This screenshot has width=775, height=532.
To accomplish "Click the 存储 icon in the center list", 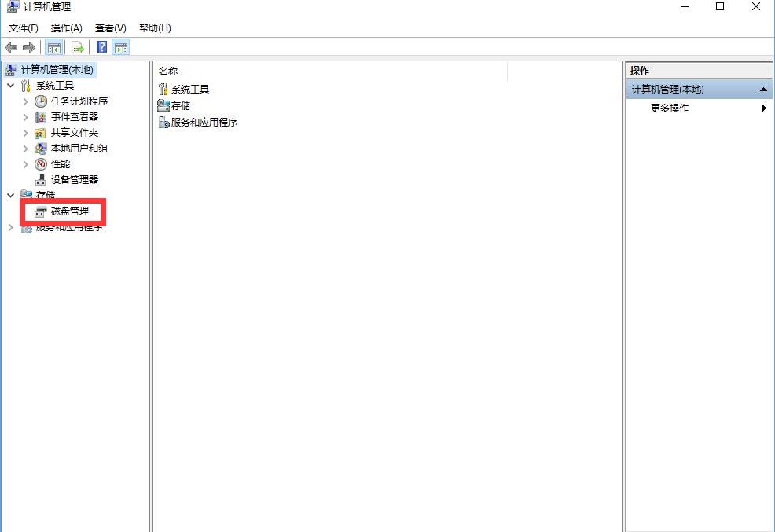I will 163,105.
